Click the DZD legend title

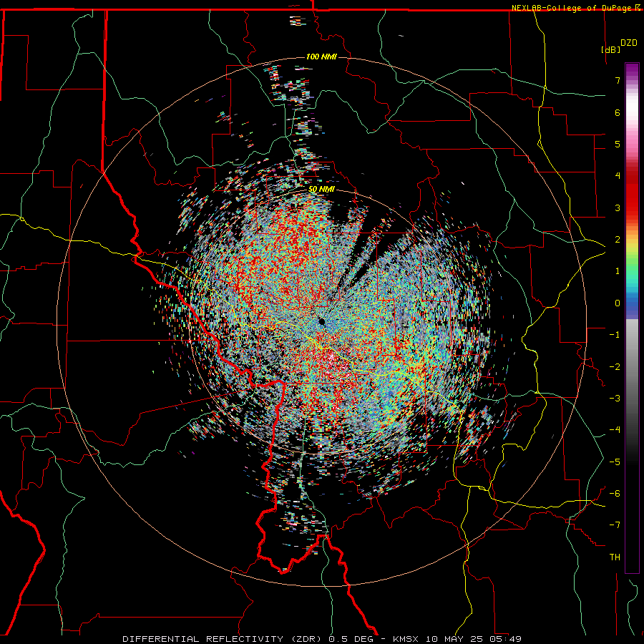[x=629, y=43]
